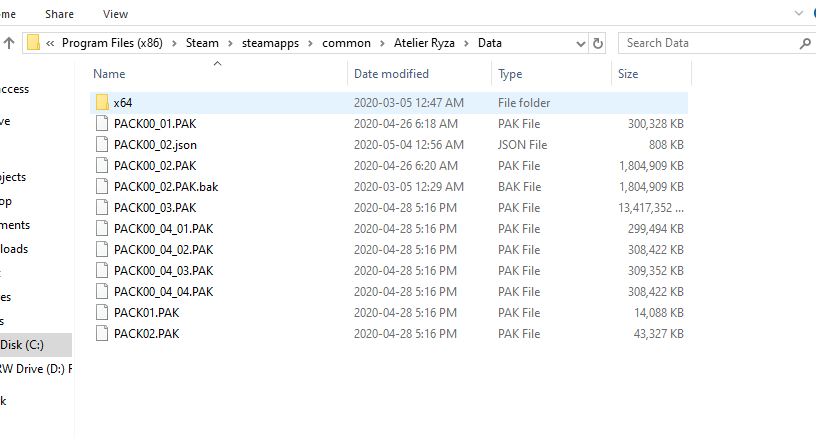The width and height of the screenshot is (816, 438).
Task: Click the PACK00_02.json file icon
Action: [x=101, y=145]
